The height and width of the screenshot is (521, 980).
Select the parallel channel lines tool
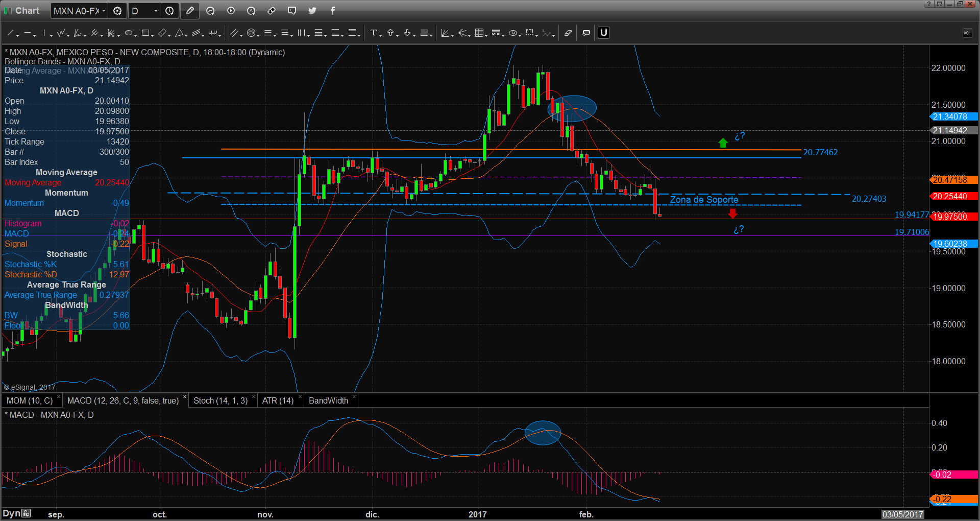click(235, 33)
